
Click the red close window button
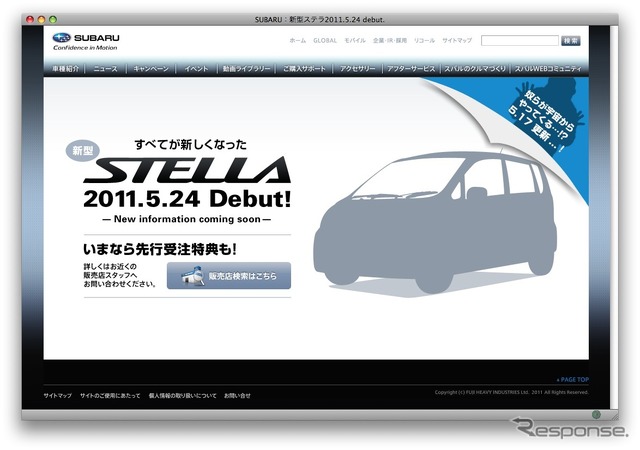coord(30,19)
